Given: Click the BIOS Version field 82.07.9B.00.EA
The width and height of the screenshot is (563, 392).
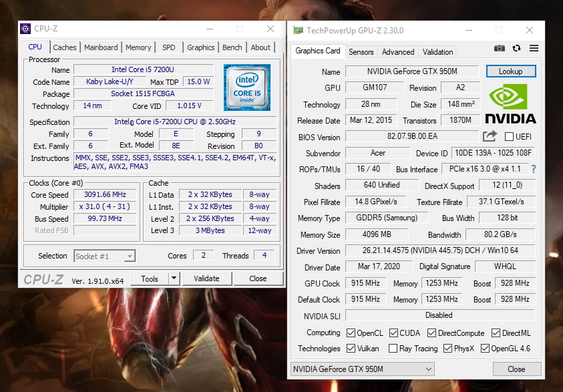Looking at the screenshot, I should (412, 136).
